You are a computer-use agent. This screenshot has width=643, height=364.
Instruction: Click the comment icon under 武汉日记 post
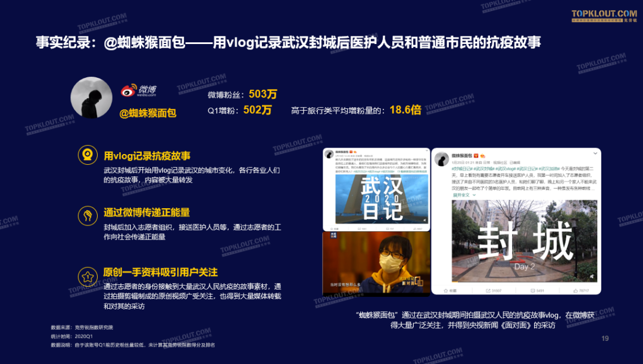(x=387, y=229)
